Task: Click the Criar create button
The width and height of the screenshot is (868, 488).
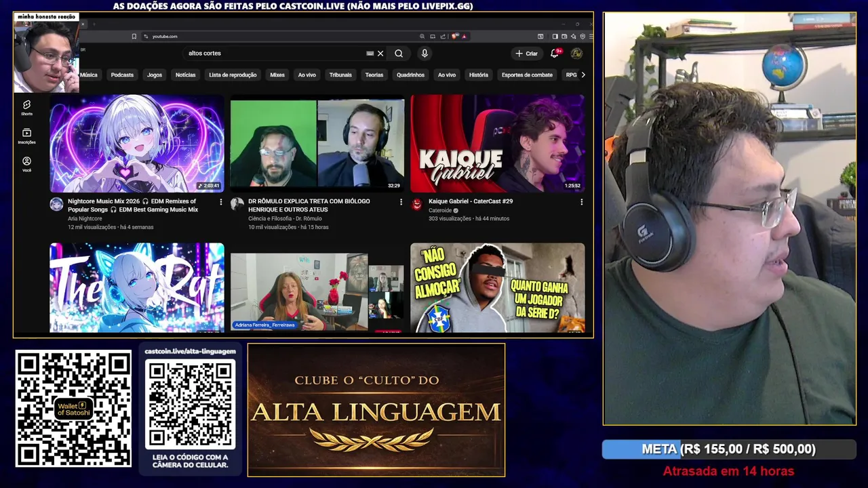Action: 526,54
